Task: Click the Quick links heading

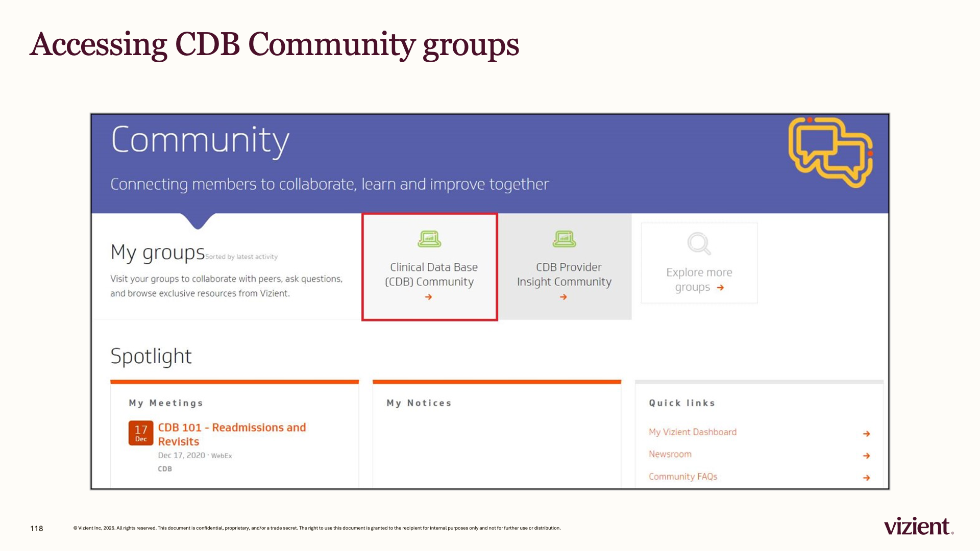Action: click(682, 403)
